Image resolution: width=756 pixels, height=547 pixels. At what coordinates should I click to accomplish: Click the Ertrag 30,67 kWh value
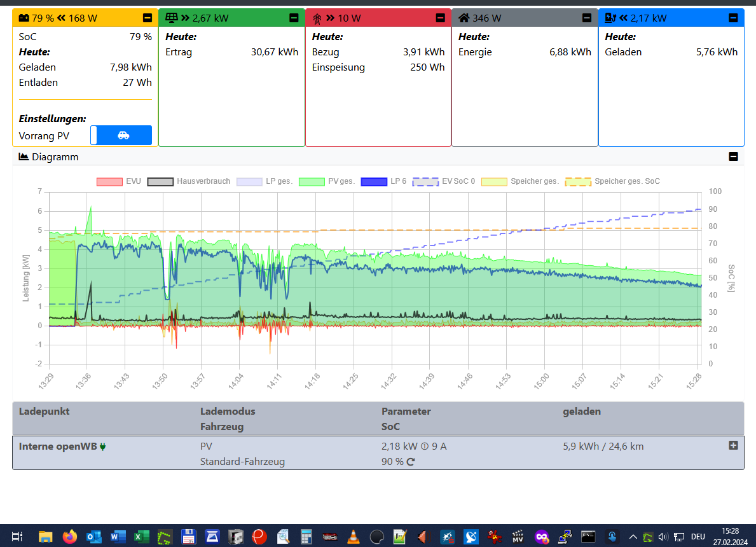pyautogui.click(x=274, y=52)
